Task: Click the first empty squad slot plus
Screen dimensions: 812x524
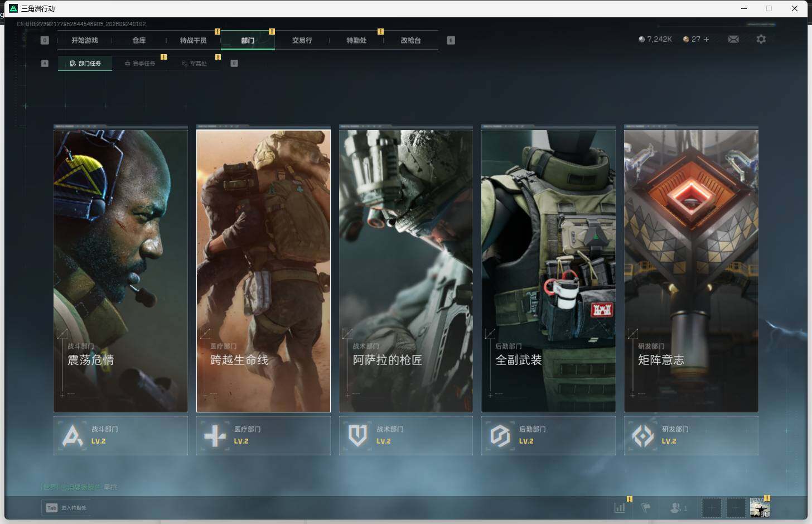Action: 711,508
